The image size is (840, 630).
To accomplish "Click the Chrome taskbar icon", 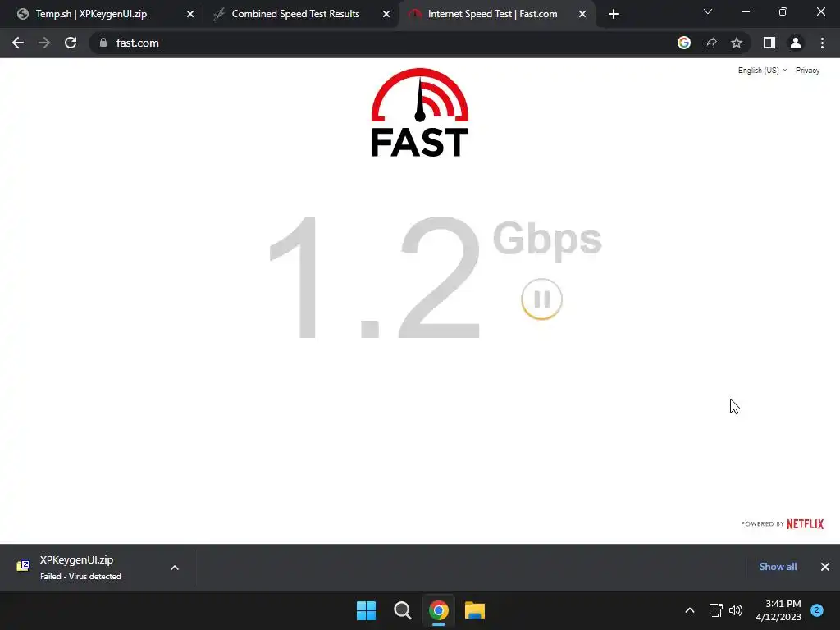I will (439, 610).
